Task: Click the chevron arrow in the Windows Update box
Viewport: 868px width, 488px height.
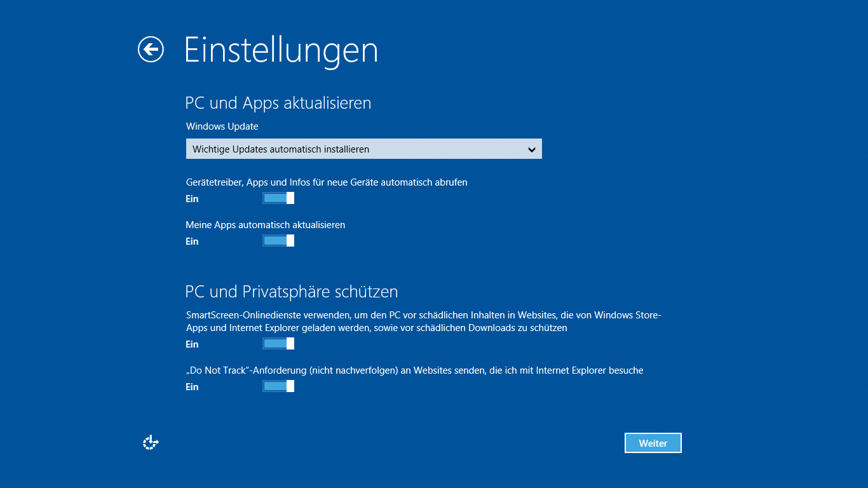Action: (532, 149)
